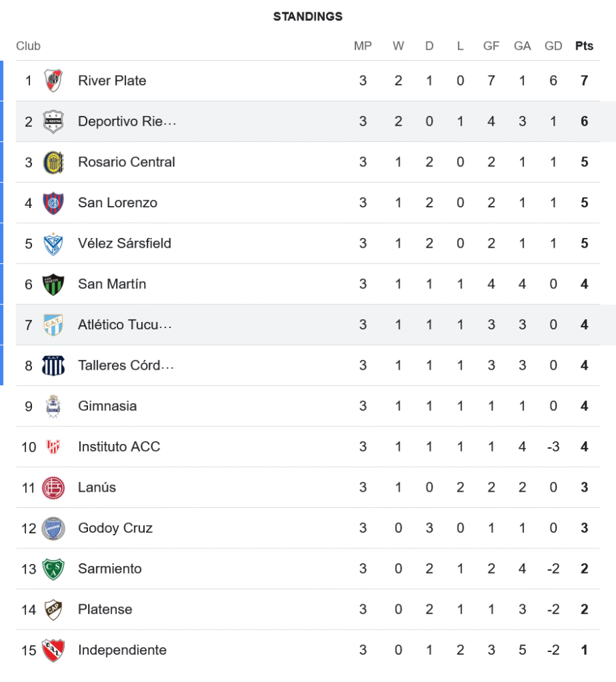This screenshot has height=682, width=616.
Task: Click the Godoy Cruz crest icon
Action: (x=53, y=528)
